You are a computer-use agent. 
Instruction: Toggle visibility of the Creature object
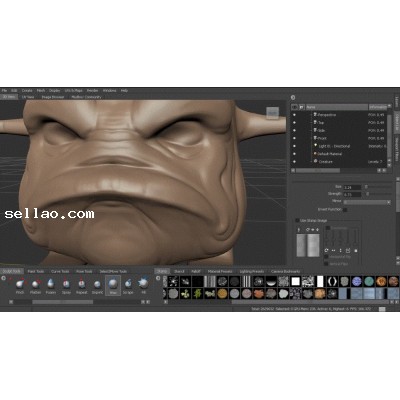tap(294, 161)
